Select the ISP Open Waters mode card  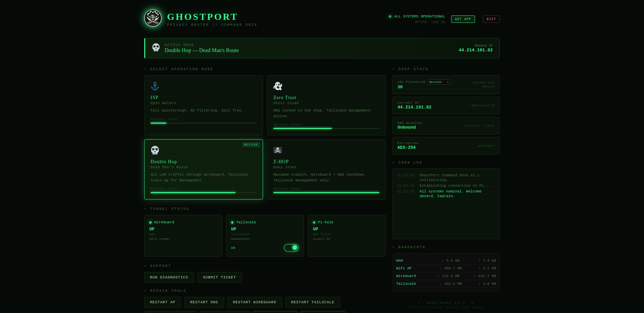point(203,105)
